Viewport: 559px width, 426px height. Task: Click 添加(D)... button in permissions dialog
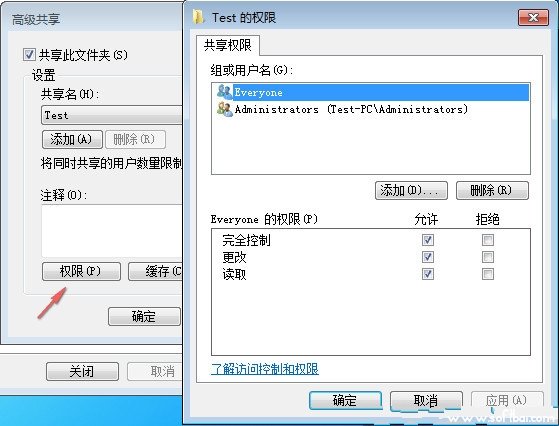click(x=411, y=190)
